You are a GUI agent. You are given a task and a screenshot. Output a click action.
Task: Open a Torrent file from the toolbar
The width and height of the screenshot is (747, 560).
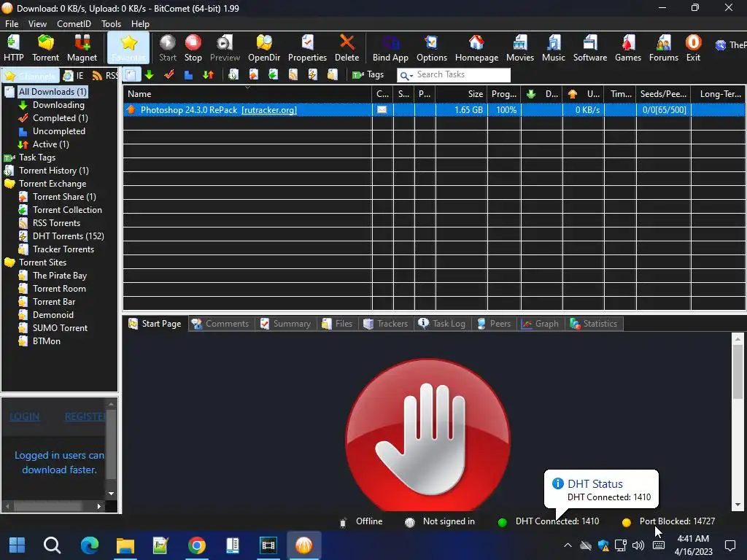tap(46, 47)
